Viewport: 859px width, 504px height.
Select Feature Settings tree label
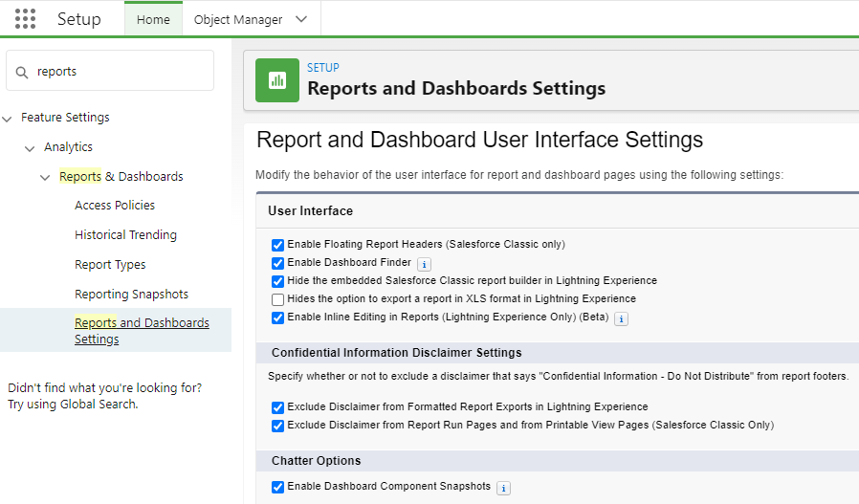(65, 118)
